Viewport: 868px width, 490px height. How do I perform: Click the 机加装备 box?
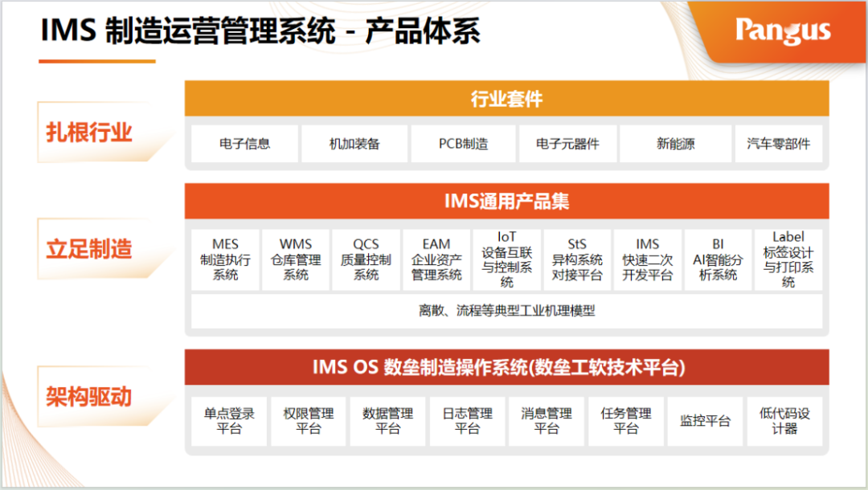pos(354,144)
